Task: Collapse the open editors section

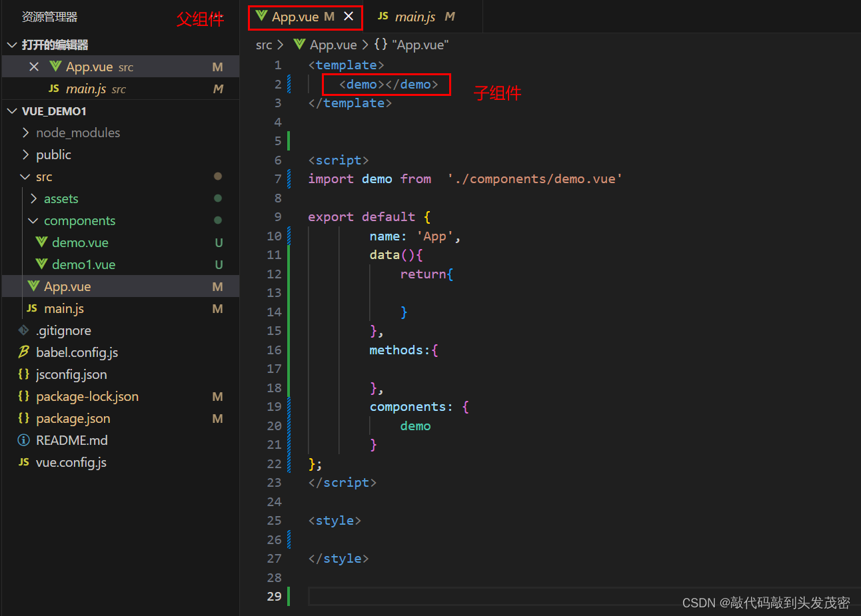Action: pos(11,45)
